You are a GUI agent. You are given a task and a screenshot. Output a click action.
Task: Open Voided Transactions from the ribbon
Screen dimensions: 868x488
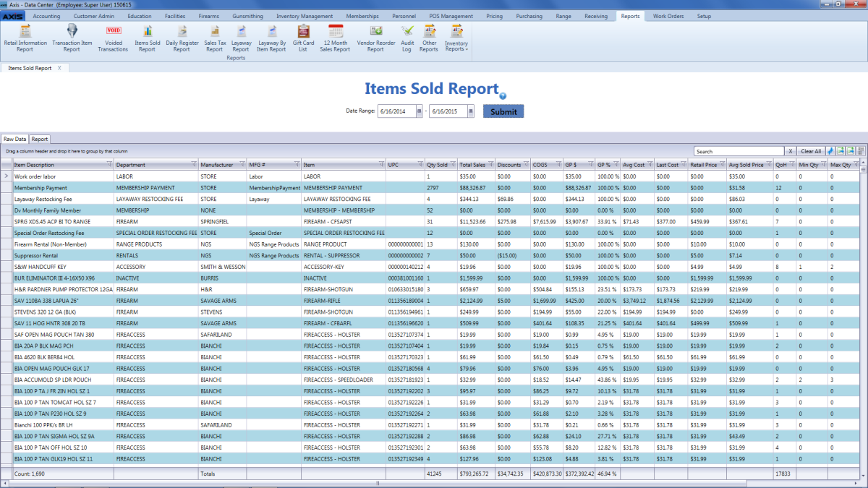click(113, 38)
